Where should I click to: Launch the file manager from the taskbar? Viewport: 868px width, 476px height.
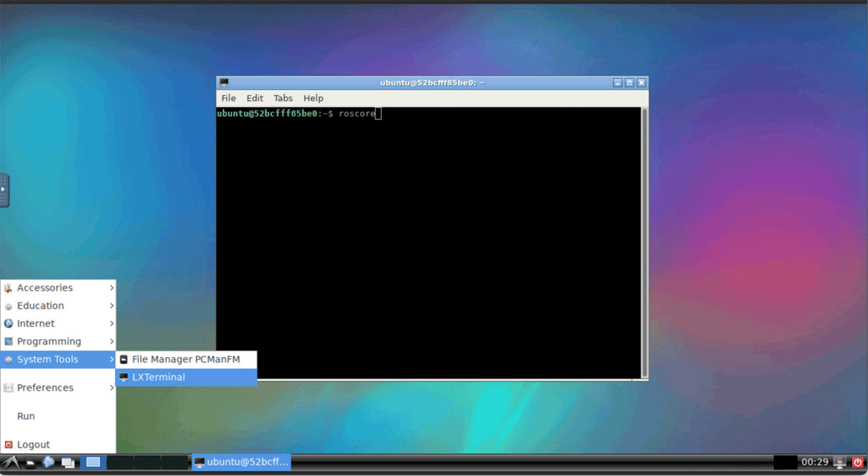tap(30, 462)
